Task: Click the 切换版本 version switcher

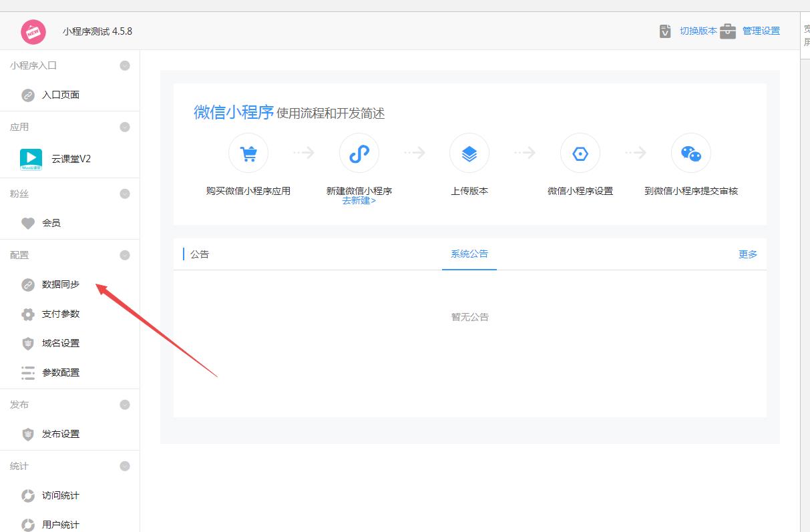Action: 698,31
